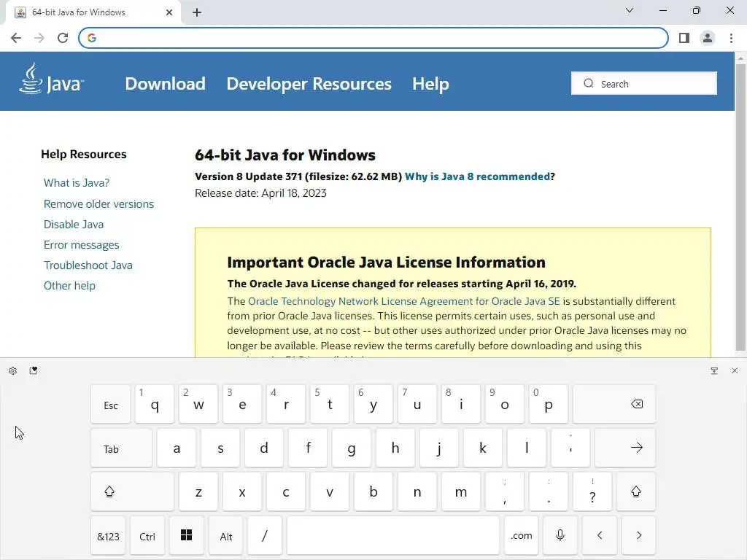Image resolution: width=747 pixels, height=560 pixels.
Task: Tap the apostrophe key
Action: coord(570,448)
